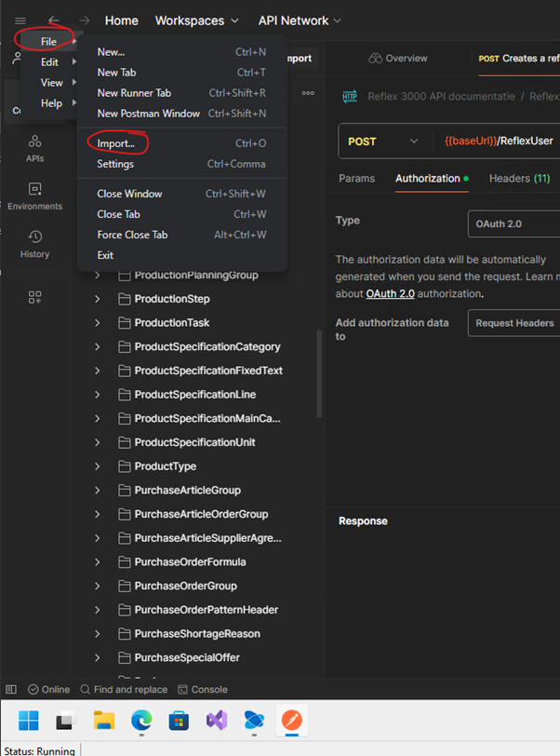Open the Environments sidebar section
The height and width of the screenshot is (756, 560).
34,196
